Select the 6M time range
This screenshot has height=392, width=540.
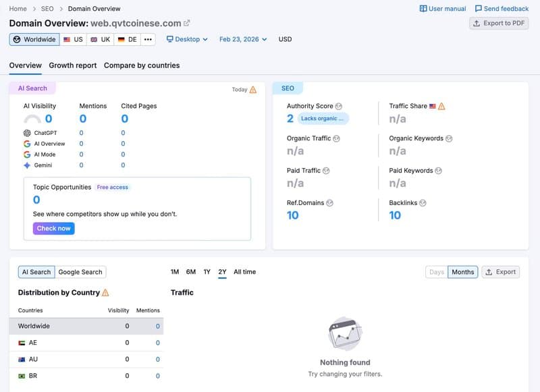click(191, 272)
